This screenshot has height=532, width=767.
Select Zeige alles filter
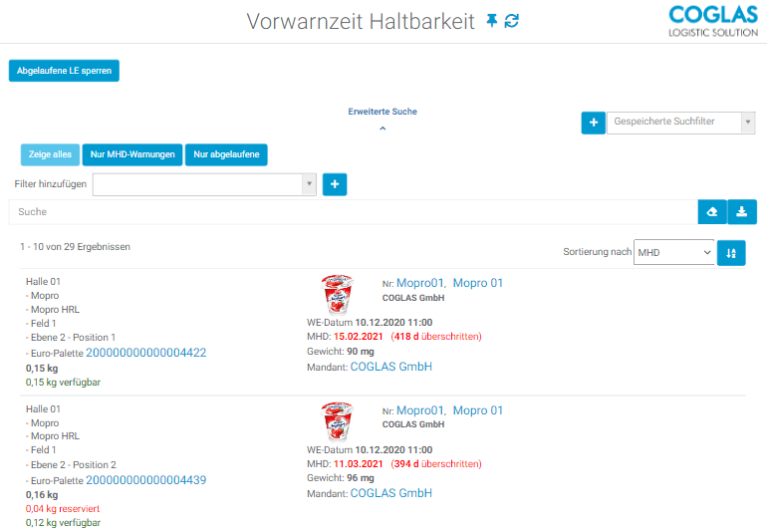(50, 154)
